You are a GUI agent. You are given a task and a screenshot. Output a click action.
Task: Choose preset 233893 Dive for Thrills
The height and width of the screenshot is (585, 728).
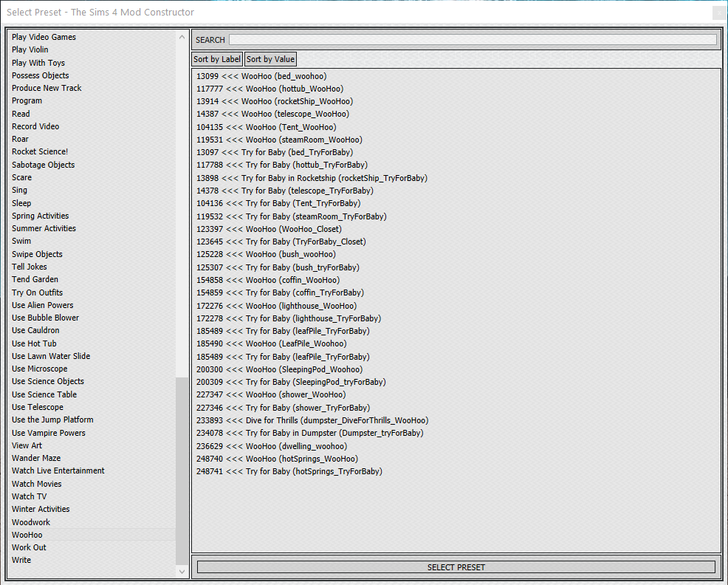312,420
